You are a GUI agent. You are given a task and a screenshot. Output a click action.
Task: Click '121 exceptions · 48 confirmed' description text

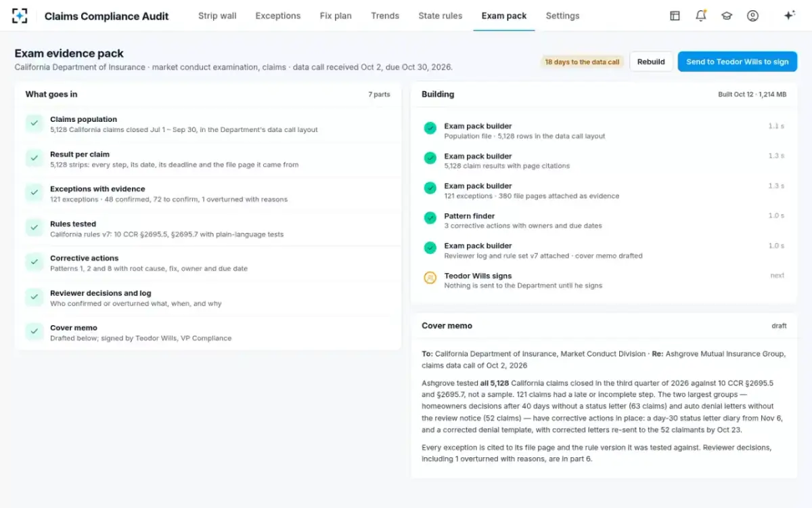pyautogui.click(x=168, y=199)
